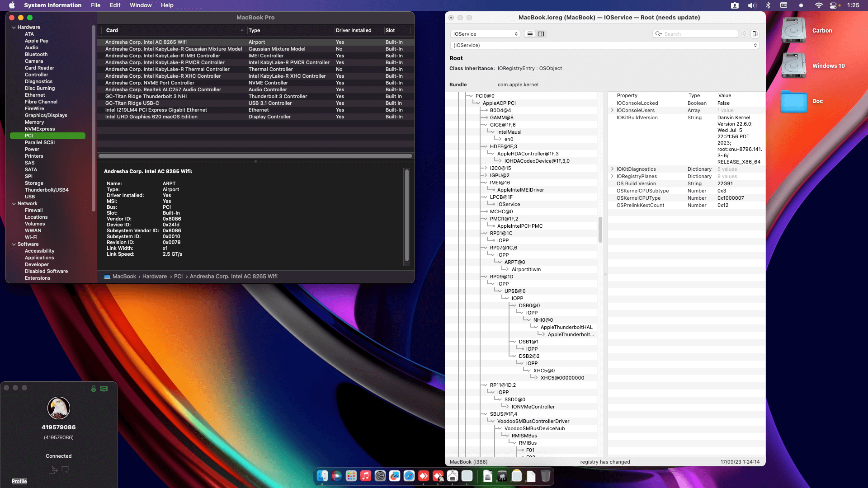Open Windows 10 drive icon

(794, 66)
